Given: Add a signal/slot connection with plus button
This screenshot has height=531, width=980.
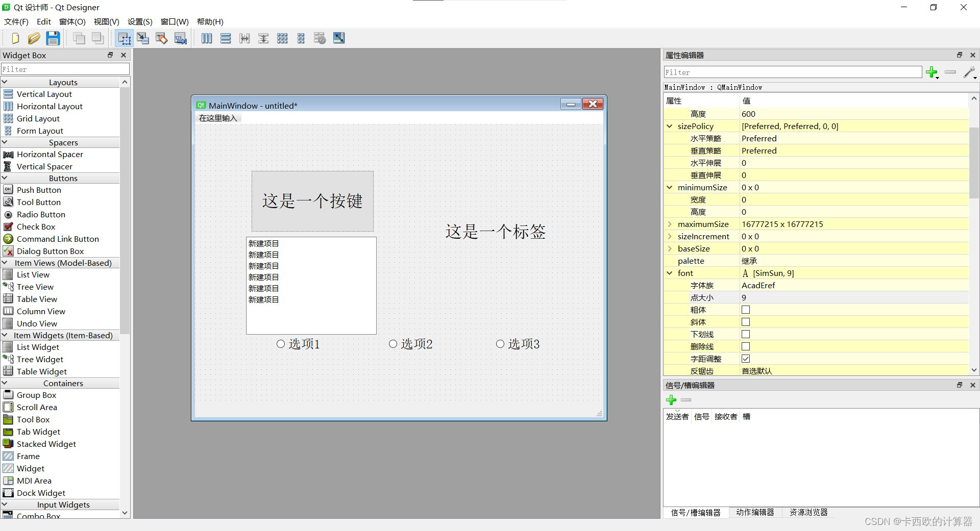Looking at the screenshot, I should point(671,400).
